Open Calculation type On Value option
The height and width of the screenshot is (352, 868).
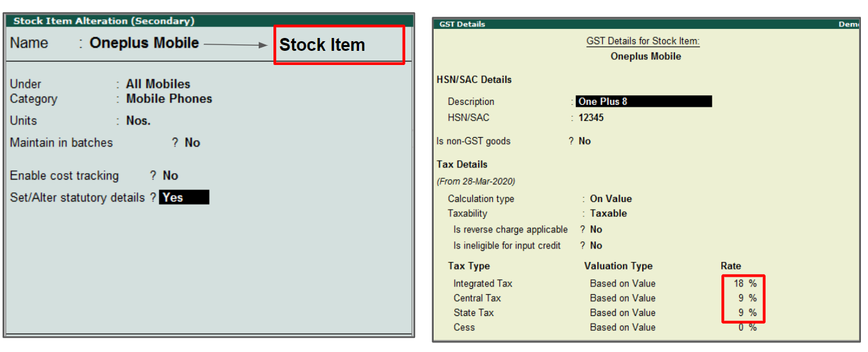click(611, 199)
